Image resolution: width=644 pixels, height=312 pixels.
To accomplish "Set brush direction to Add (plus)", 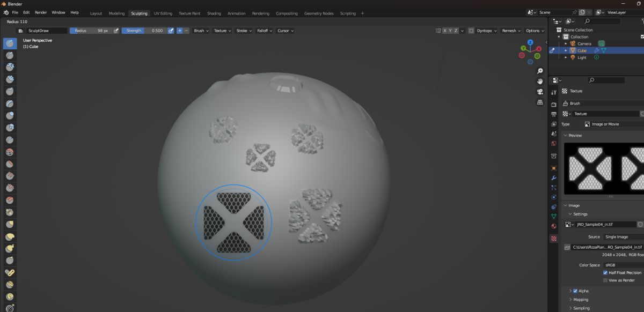I will coord(180,31).
